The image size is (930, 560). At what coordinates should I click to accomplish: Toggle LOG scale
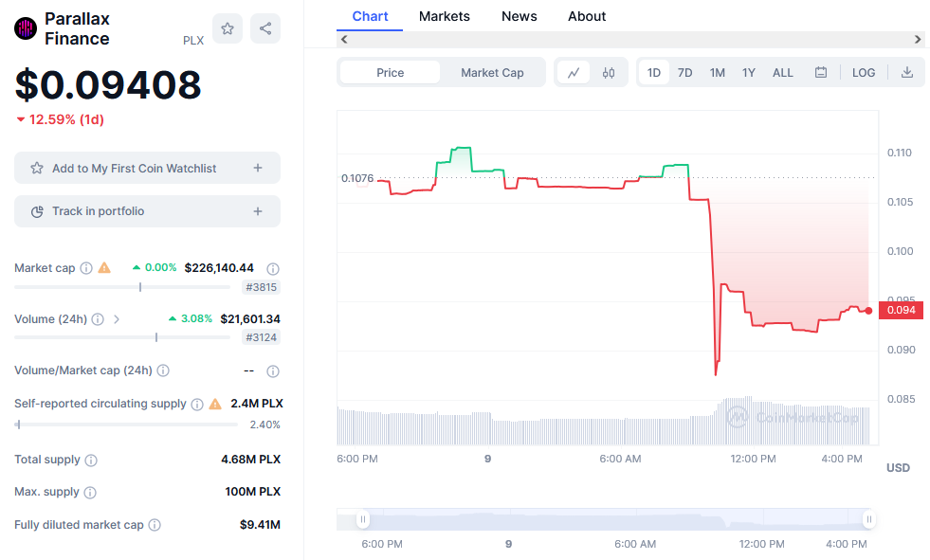pos(864,73)
